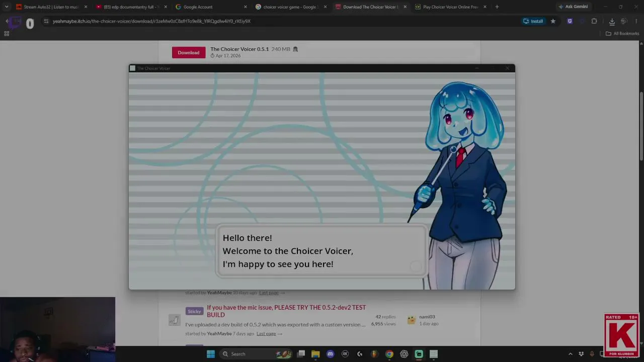Open the 'Stream Auto32' browser tab

(50, 7)
